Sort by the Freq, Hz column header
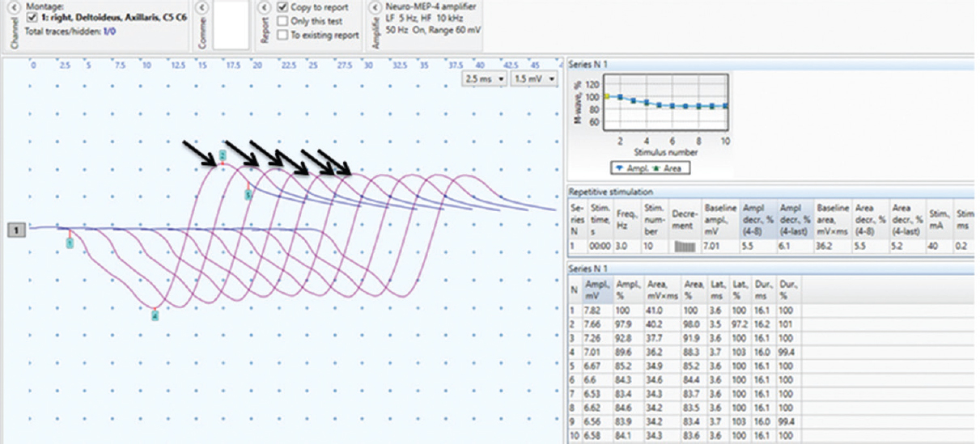 tap(628, 218)
